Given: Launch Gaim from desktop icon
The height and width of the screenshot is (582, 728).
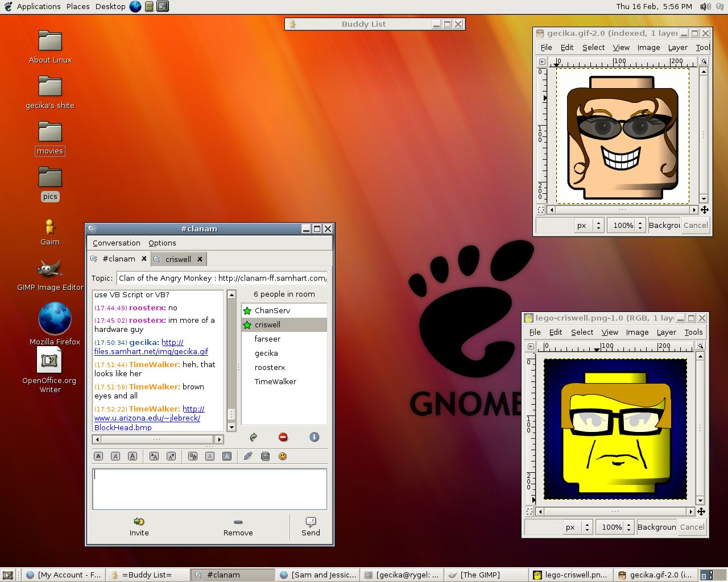Looking at the screenshot, I should tap(50, 232).
